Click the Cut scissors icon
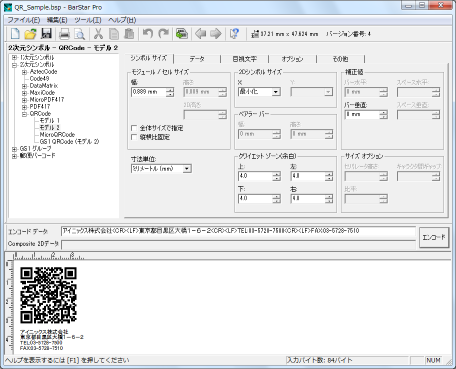The image size is (456, 369). tap(98, 34)
